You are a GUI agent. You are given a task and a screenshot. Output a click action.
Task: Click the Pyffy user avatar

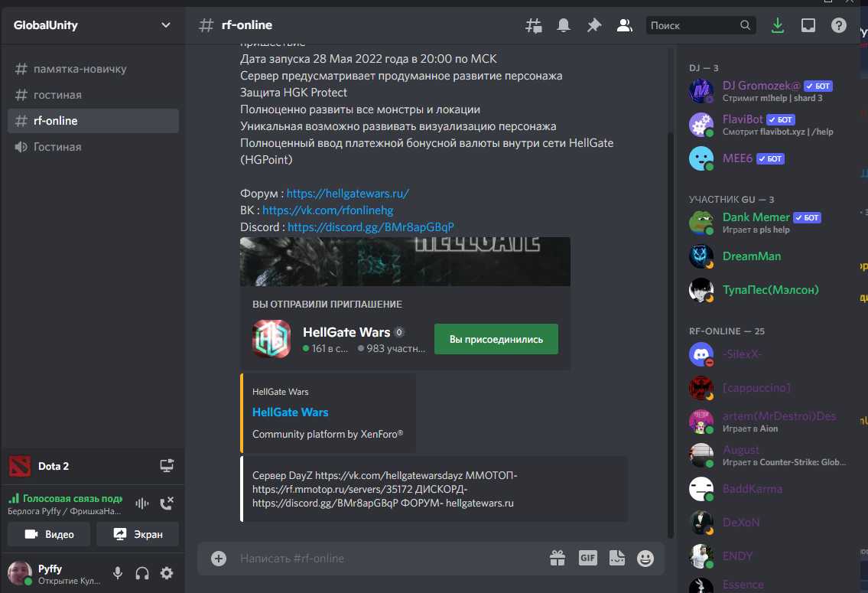click(19, 573)
